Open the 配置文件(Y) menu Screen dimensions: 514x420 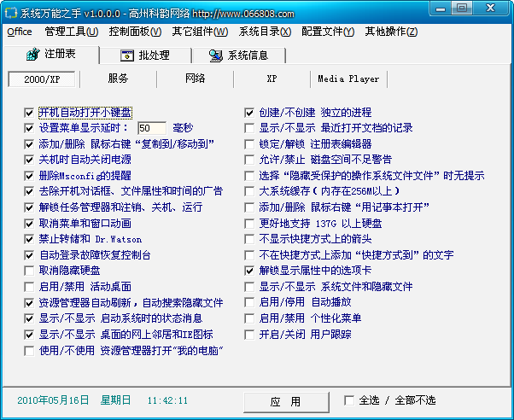point(327,32)
